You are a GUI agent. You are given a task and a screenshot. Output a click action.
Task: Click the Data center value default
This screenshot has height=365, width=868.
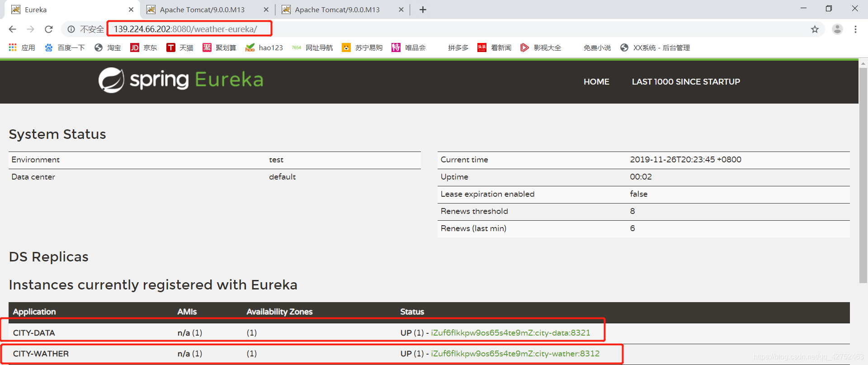pyautogui.click(x=283, y=177)
